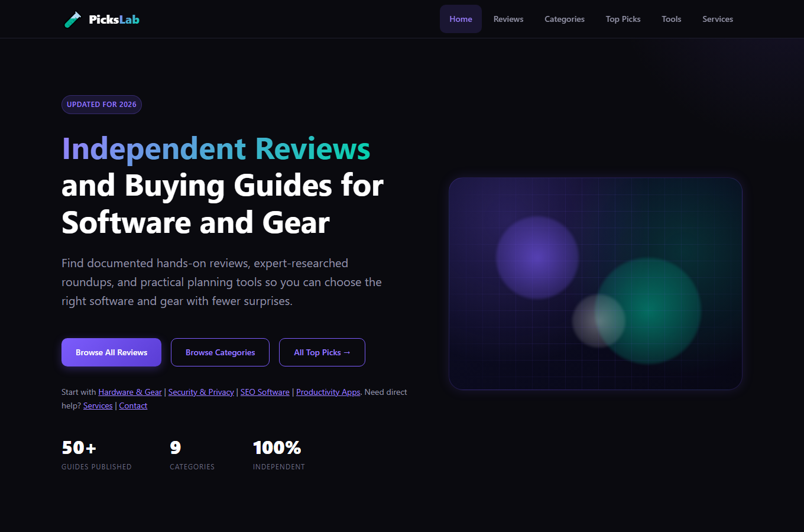Visit the Services page from the navigation bar
804x532 pixels.
(718, 19)
